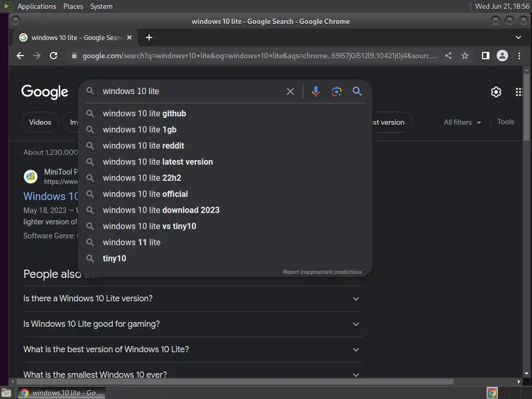Image resolution: width=532 pixels, height=399 pixels.
Task: Select suggestion 'windows 10 lite 22h2'
Action: [225, 178]
